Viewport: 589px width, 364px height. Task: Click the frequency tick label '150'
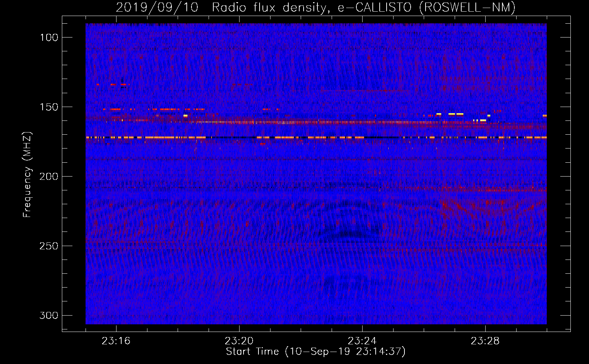point(49,107)
